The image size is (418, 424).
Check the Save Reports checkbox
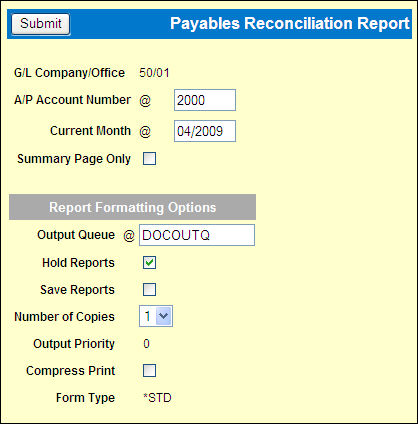point(149,289)
